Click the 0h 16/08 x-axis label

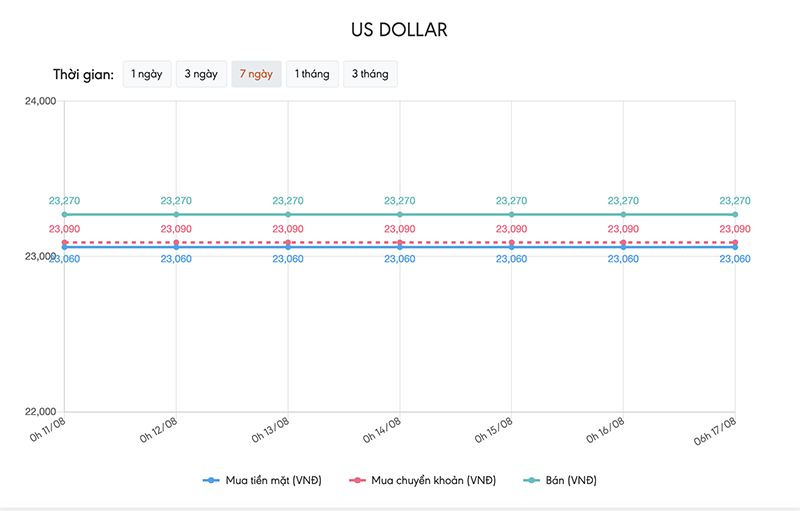click(607, 428)
